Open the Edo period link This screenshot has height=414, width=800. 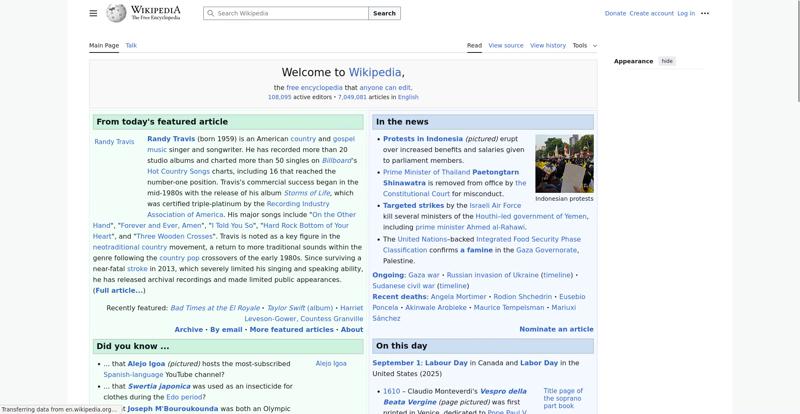[184, 397]
